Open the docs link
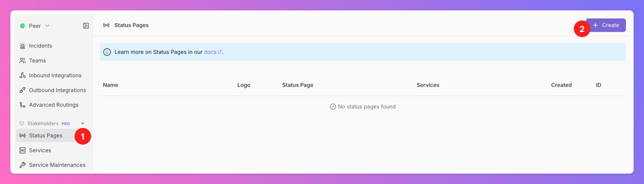The image size is (644, 184). point(210,52)
